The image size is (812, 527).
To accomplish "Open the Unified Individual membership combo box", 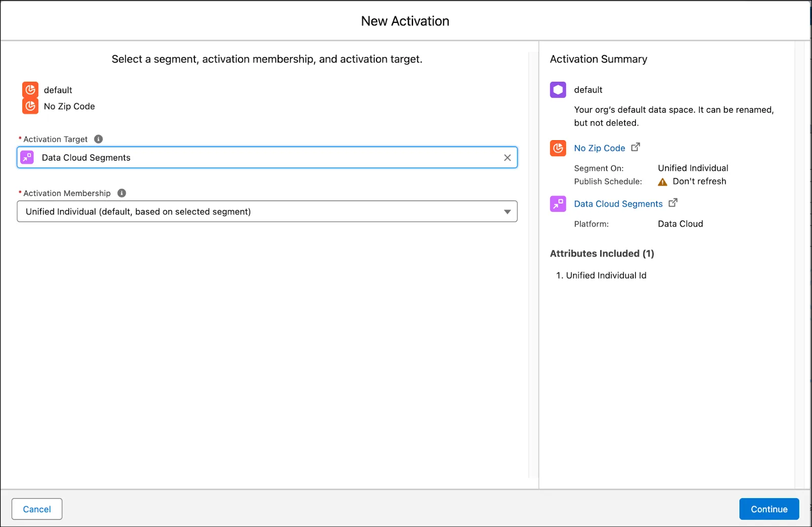I will 267,212.
